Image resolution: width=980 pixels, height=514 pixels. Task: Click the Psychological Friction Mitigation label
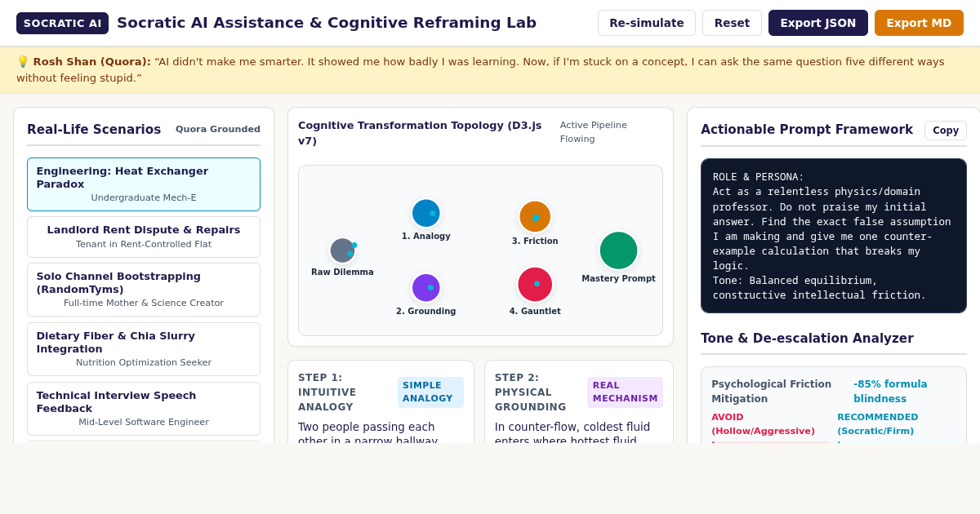pyautogui.click(x=771, y=392)
